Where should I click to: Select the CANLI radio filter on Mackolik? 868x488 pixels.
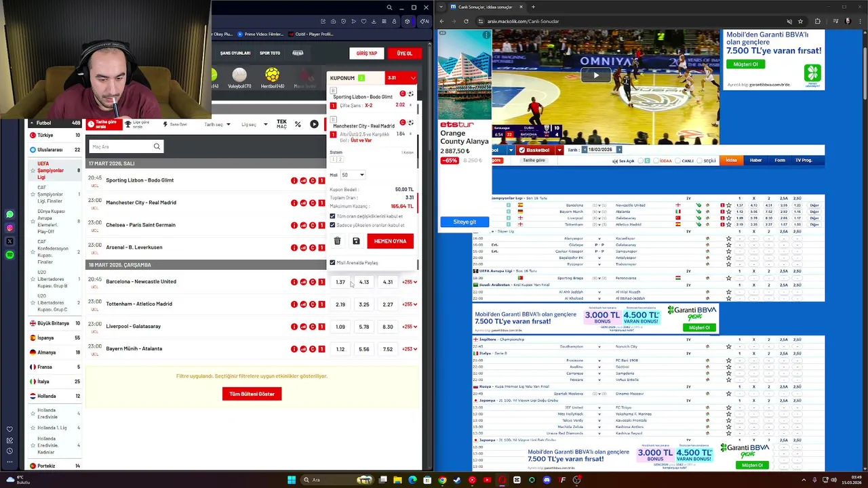(x=678, y=161)
